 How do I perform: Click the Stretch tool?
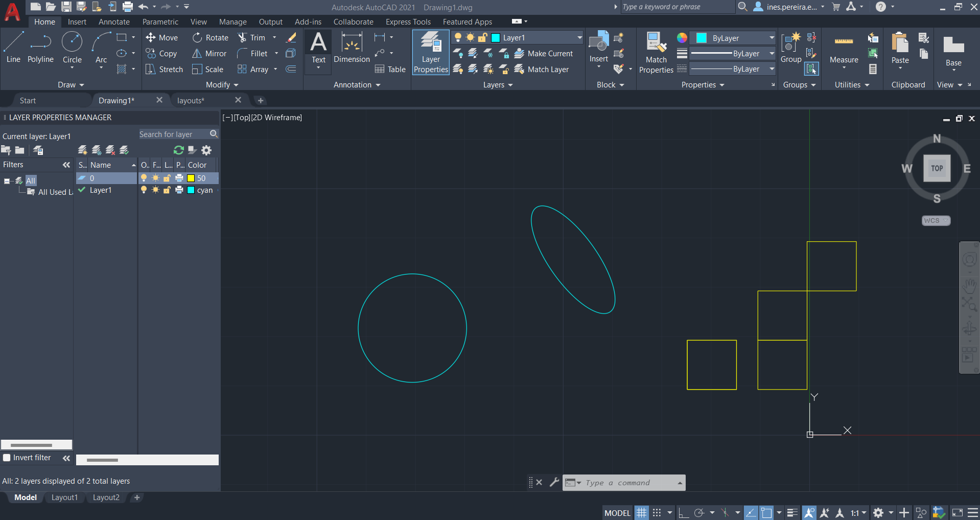(x=164, y=70)
